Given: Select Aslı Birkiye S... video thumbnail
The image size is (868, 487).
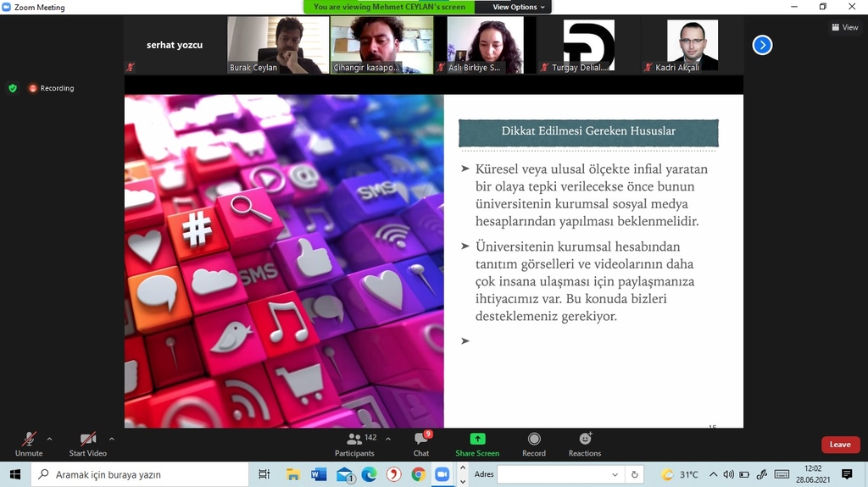Looking at the screenshot, I should (x=486, y=45).
